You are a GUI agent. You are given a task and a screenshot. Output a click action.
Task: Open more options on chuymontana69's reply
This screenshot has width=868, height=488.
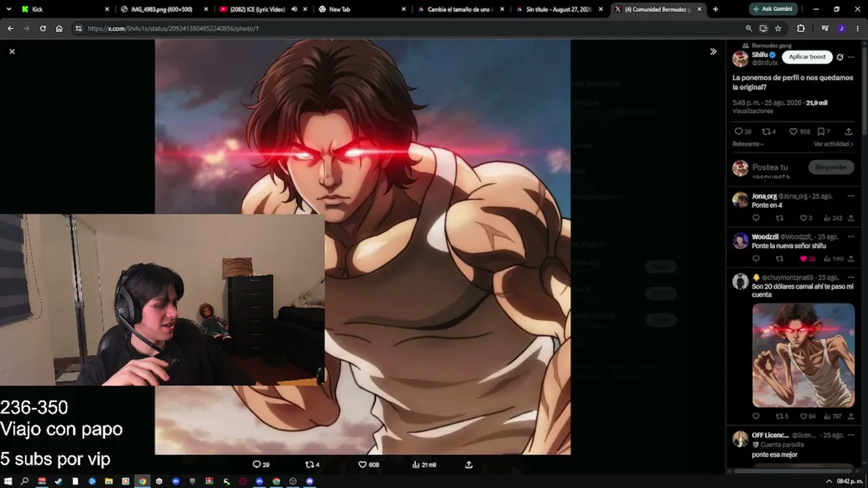click(851, 277)
